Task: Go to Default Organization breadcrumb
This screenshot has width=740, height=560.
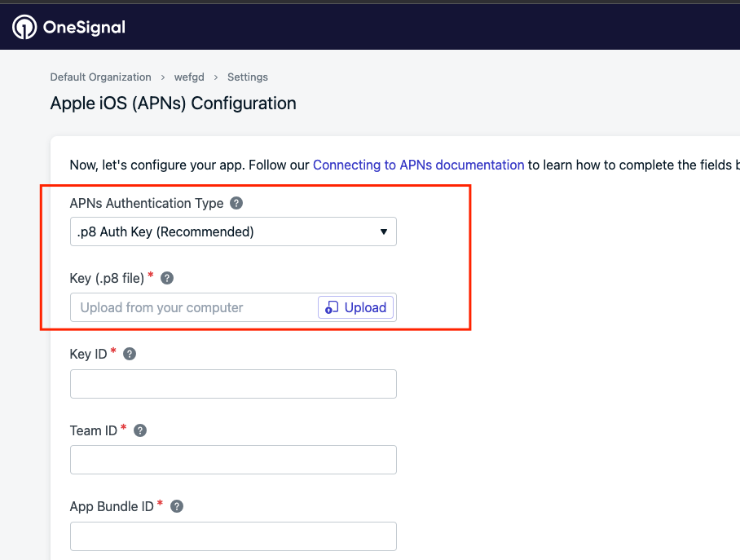Action: [100, 77]
